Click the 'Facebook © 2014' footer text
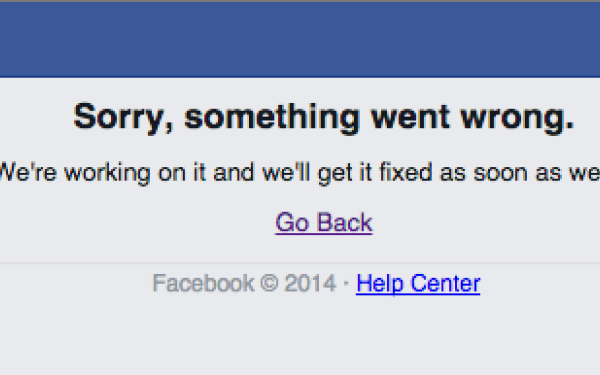 coord(244,284)
